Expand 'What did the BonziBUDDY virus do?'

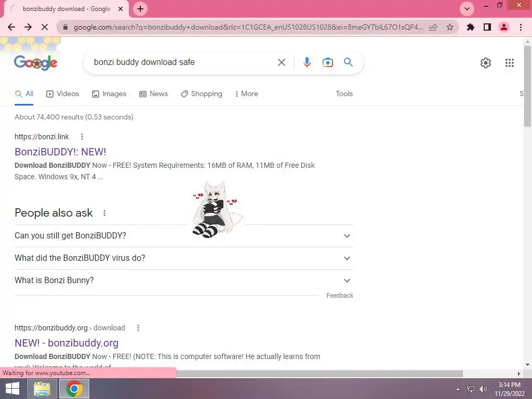pos(184,258)
